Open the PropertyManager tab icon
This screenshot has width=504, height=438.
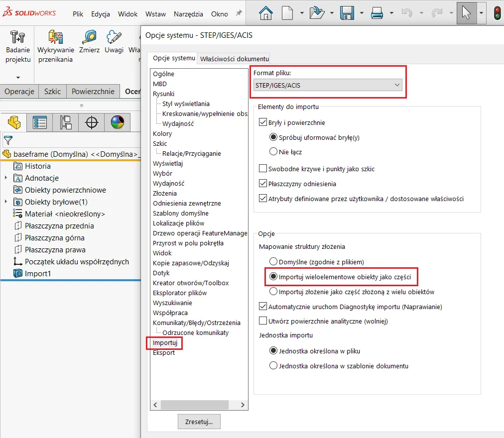tap(40, 122)
